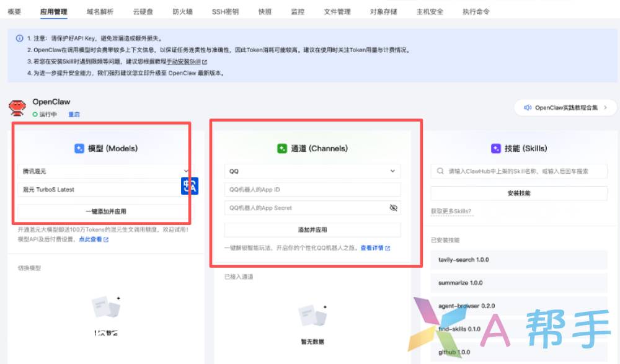This screenshot has width=620, height=364.
Task: Click the green Channels section icon
Action: (282, 149)
